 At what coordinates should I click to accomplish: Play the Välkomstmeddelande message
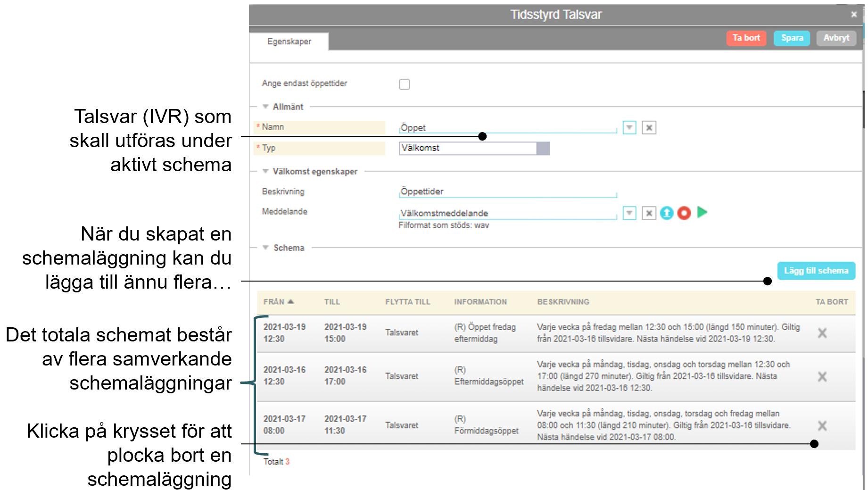(702, 212)
